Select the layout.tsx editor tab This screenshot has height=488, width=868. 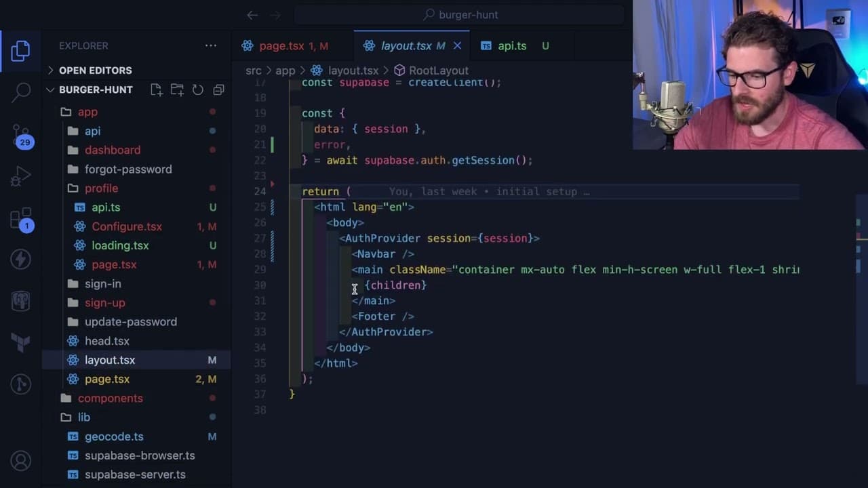(x=412, y=45)
